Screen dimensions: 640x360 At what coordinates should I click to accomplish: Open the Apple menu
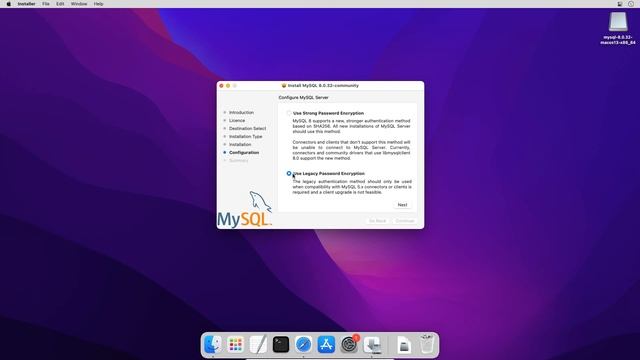8,4
